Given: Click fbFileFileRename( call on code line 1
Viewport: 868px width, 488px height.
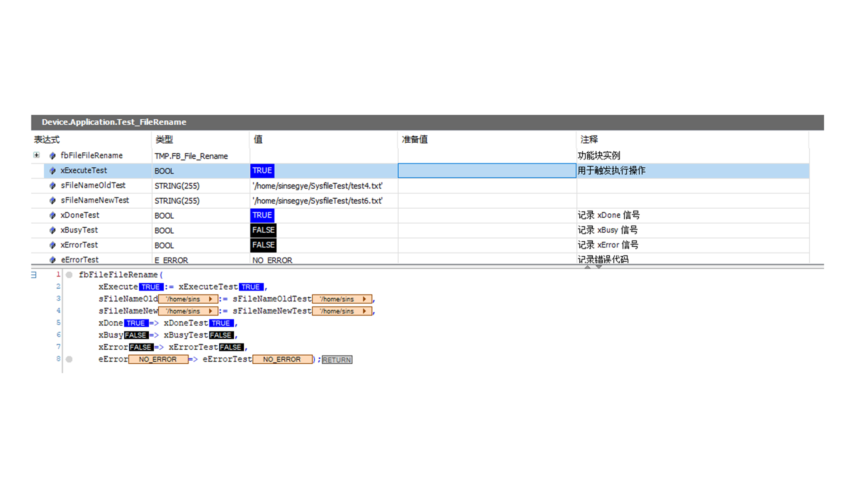Looking at the screenshot, I should [121, 275].
